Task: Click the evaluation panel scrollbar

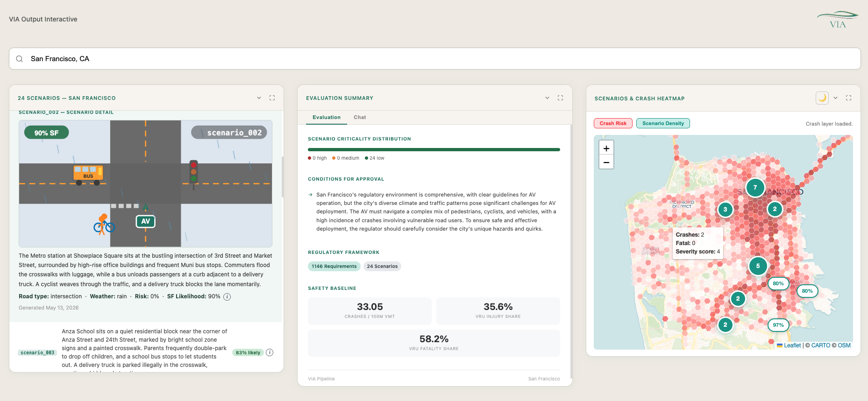Action: (571, 251)
